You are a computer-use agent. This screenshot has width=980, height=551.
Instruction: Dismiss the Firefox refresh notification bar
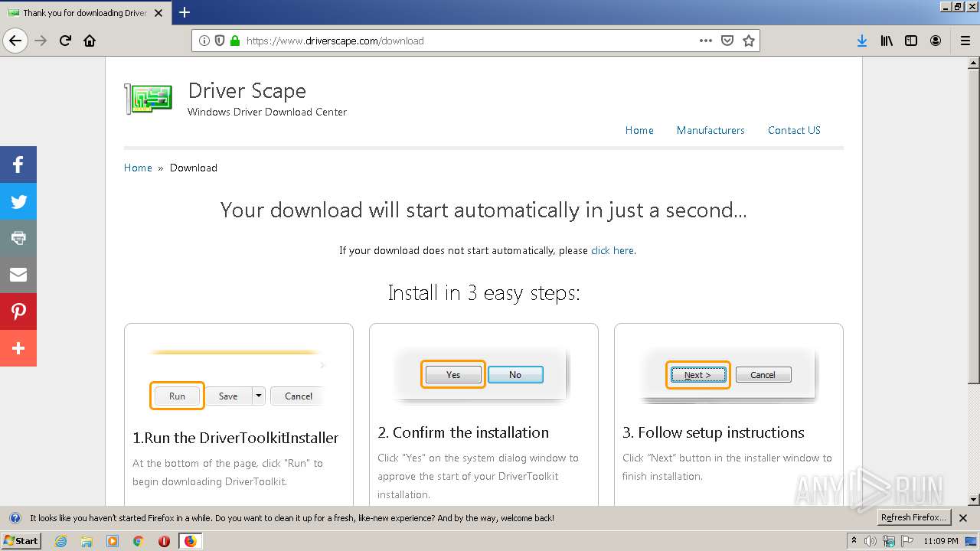[963, 518]
